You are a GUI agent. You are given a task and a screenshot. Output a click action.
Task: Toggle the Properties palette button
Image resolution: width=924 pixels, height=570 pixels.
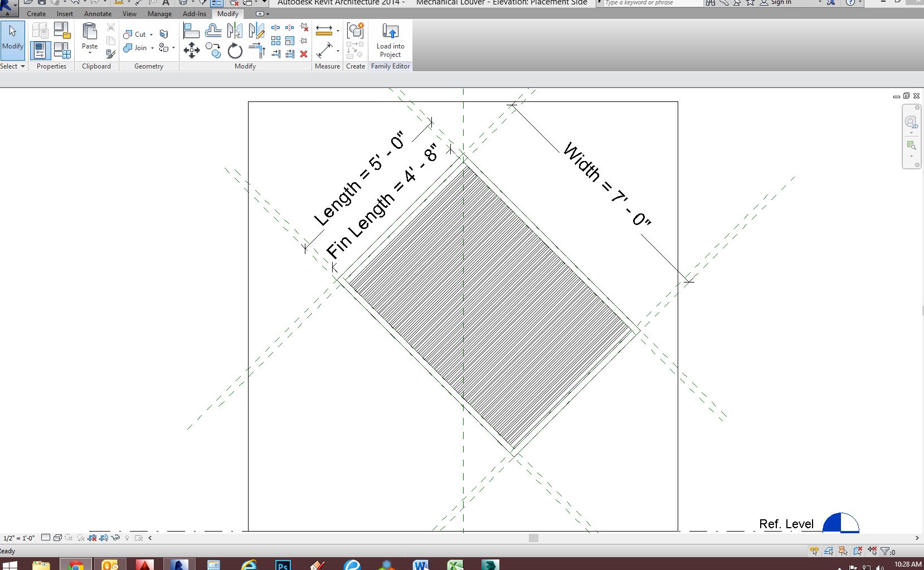[x=40, y=51]
